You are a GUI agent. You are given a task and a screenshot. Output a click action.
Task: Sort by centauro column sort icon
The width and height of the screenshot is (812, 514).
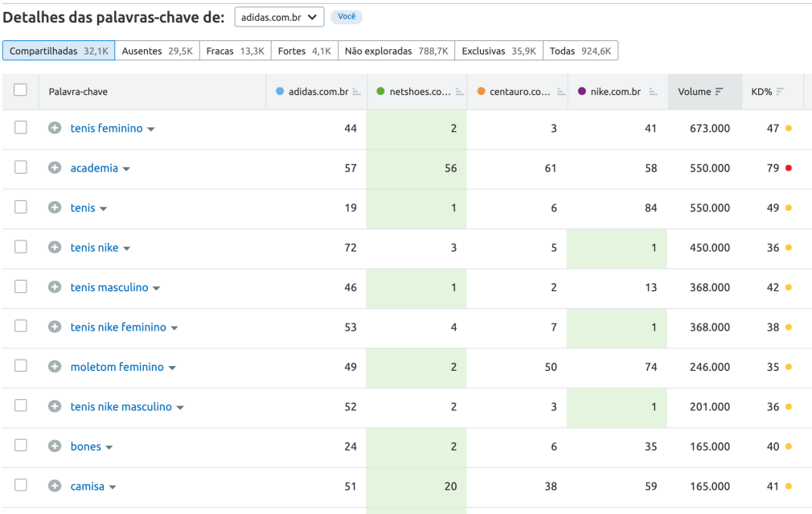tap(561, 92)
